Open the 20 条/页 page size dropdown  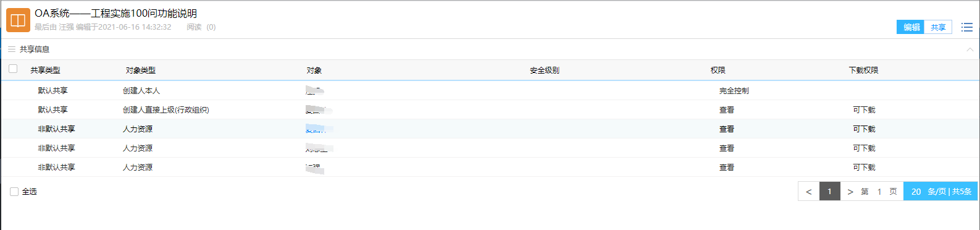point(940,191)
